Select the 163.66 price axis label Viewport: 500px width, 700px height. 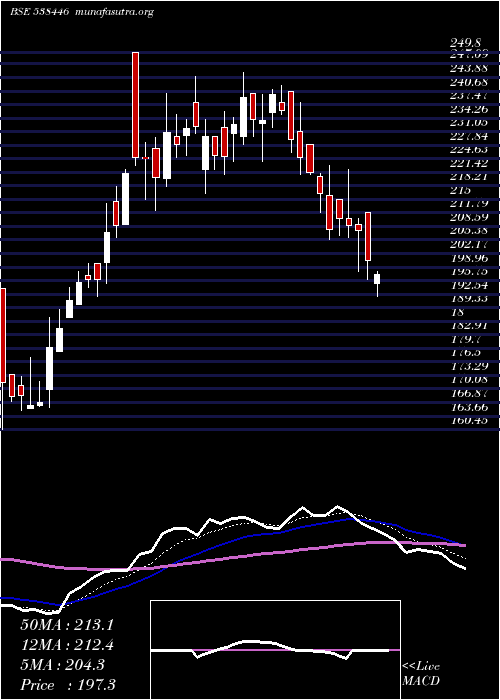pyautogui.click(x=469, y=407)
